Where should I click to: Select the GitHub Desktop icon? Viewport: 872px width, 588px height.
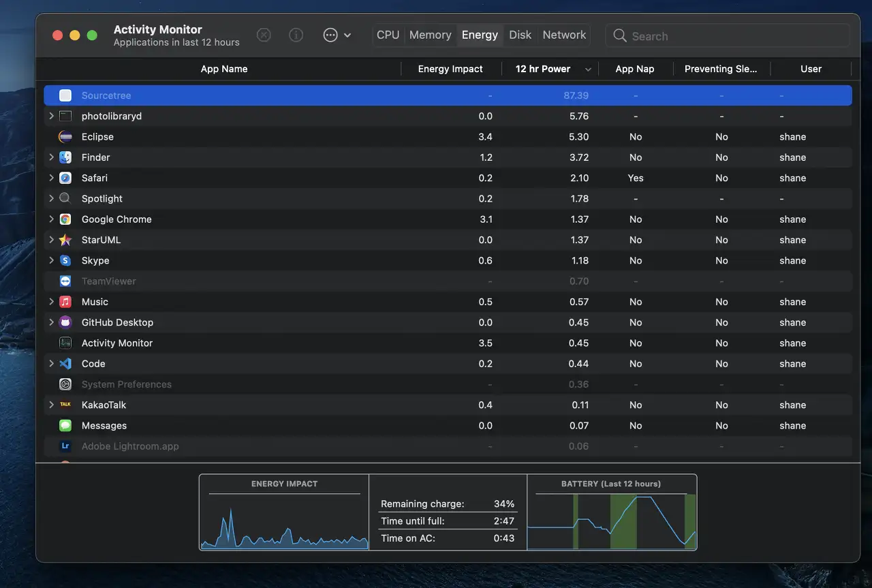[x=65, y=322]
